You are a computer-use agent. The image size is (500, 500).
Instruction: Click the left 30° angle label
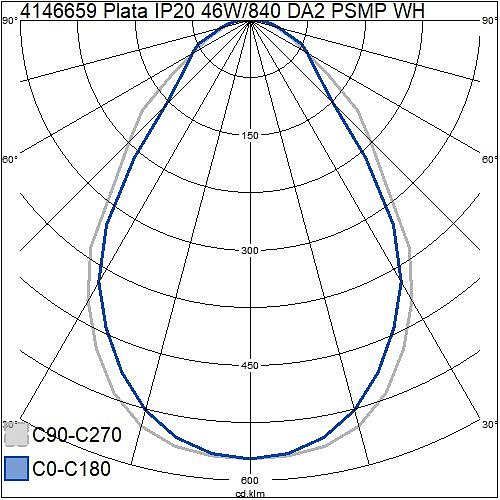[x=10, y=425]
